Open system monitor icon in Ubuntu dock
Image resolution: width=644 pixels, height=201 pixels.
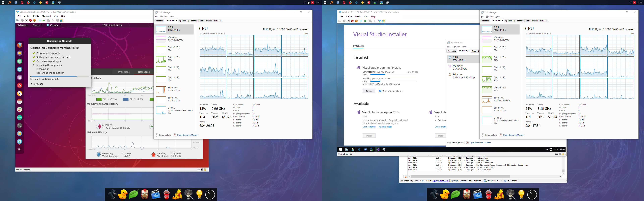click(20, 117)
